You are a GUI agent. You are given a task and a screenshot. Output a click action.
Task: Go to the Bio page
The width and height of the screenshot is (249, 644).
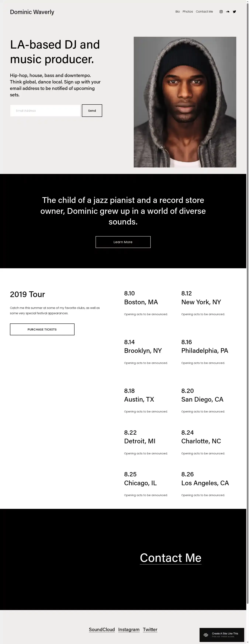tap(178, 12)
